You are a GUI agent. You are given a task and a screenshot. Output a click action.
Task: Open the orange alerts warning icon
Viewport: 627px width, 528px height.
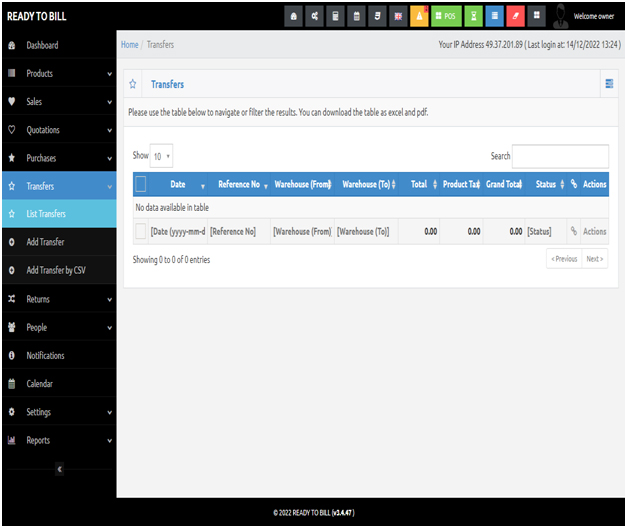[419, 16]
